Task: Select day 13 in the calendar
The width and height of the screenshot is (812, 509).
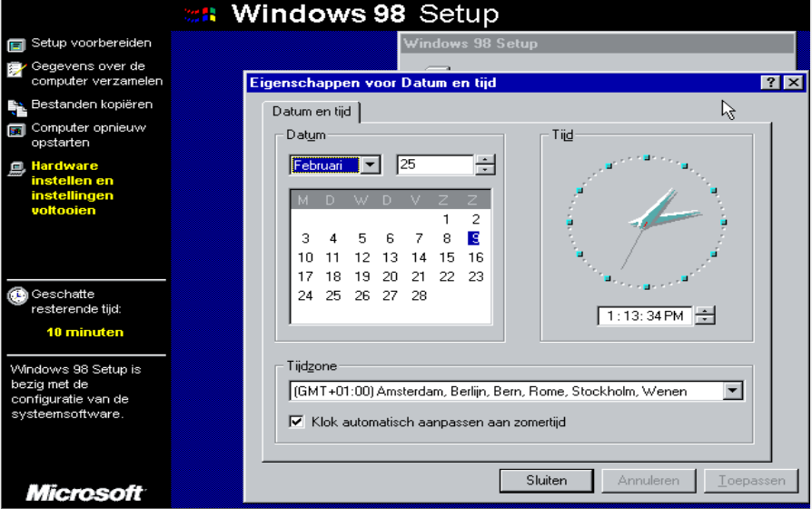Action: 390,257
